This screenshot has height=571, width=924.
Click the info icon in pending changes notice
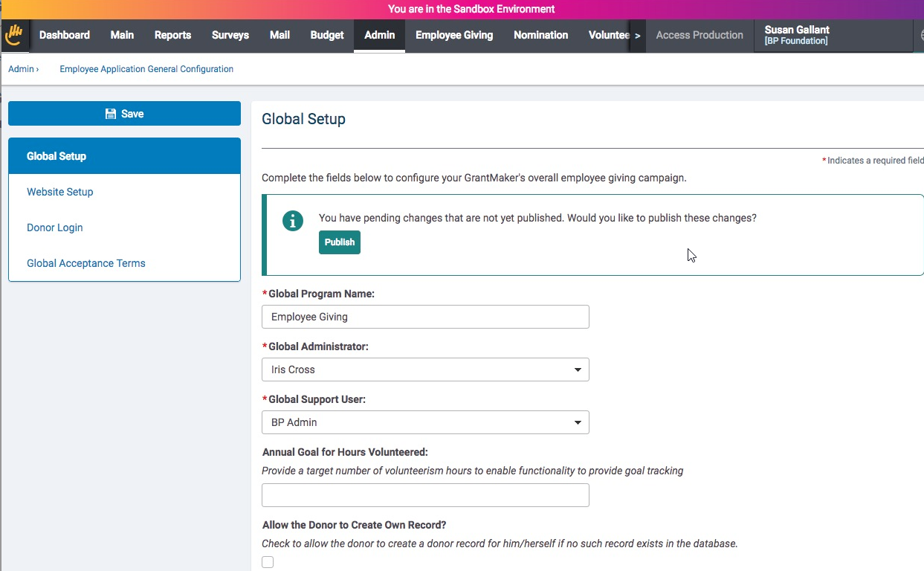[293, 221]
